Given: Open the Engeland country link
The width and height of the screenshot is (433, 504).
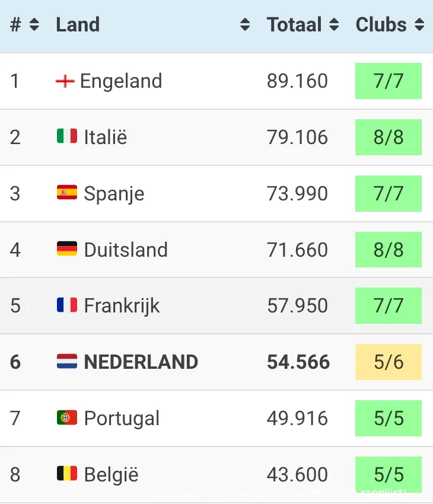Looking at the screenshot, I should pyautogui.click(x=121, y=81).
